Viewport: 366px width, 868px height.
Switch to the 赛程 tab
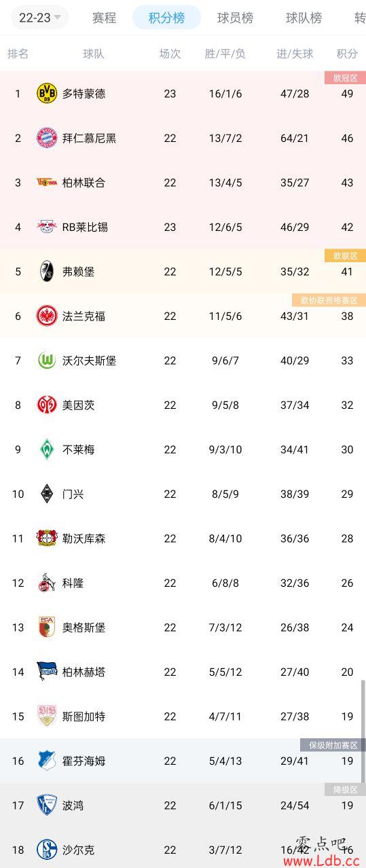tap(104, 18)
